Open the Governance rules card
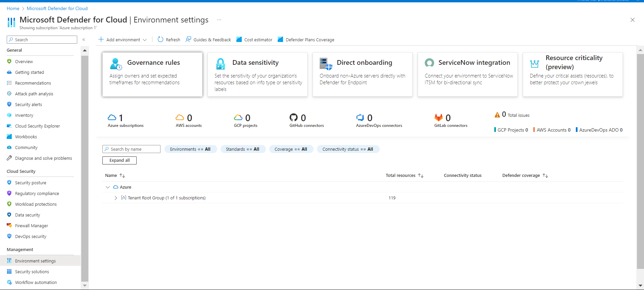The height and width of the screenshot is (290, 644). pyautogui.click(x=152, y=75)
